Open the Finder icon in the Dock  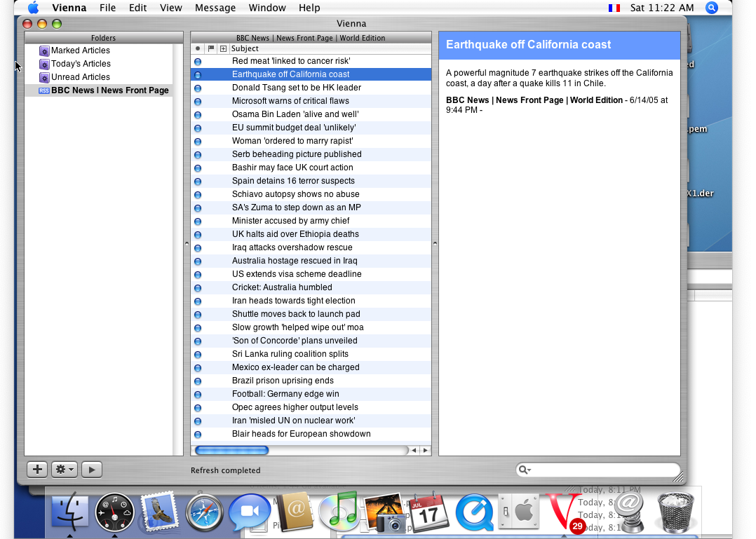pyautogui.click(x=70, y=512)
